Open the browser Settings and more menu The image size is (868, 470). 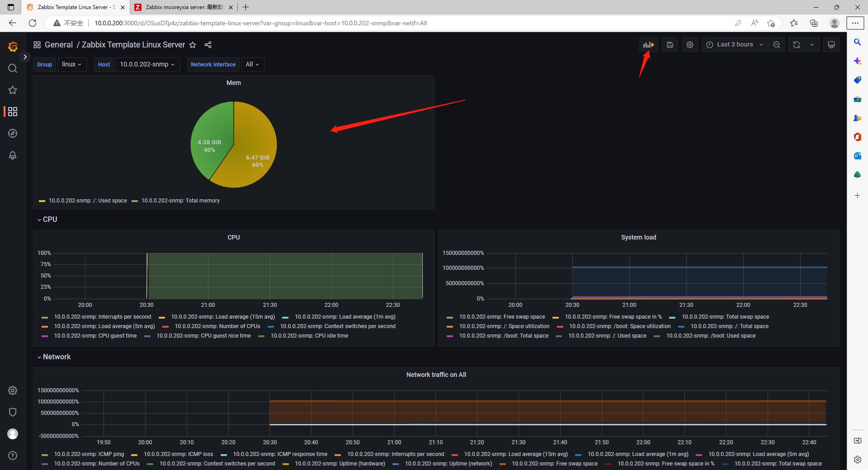click(855, 23)
